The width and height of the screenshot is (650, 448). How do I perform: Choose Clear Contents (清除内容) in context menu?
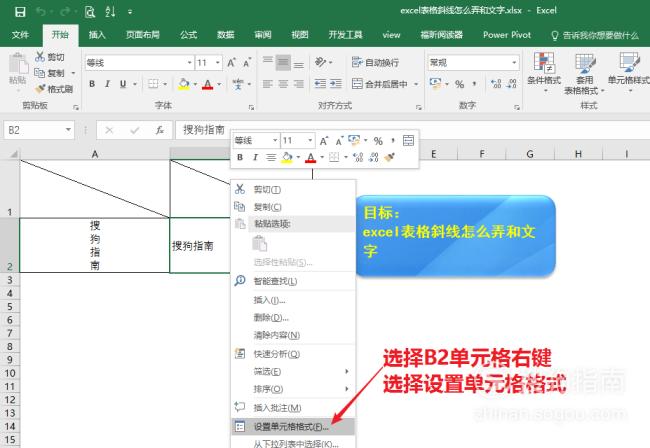pyautogui.click(x=293, y=335)
